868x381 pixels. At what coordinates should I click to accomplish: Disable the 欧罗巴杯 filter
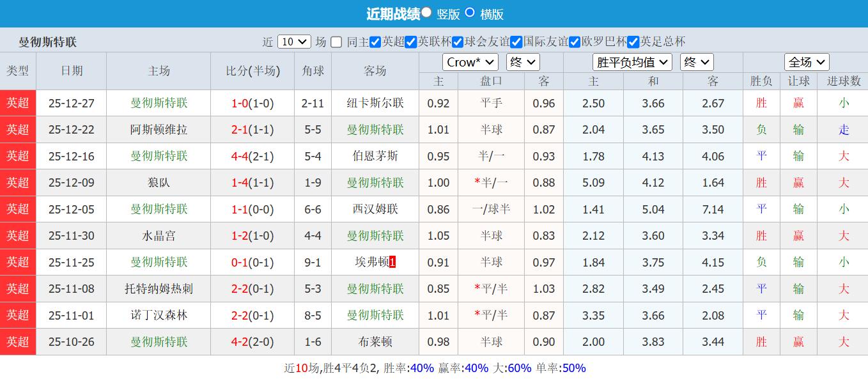[574, 42]
